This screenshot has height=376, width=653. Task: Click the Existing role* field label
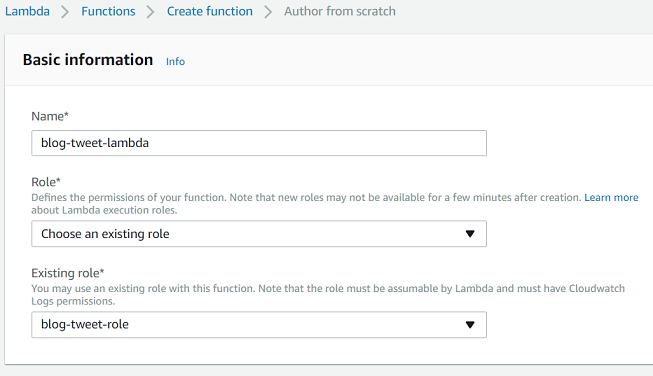67,273
